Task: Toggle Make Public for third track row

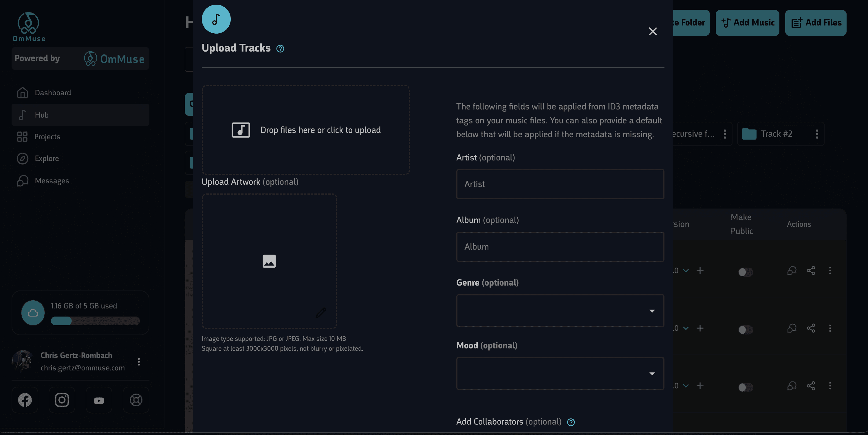Action: (745, 387)
